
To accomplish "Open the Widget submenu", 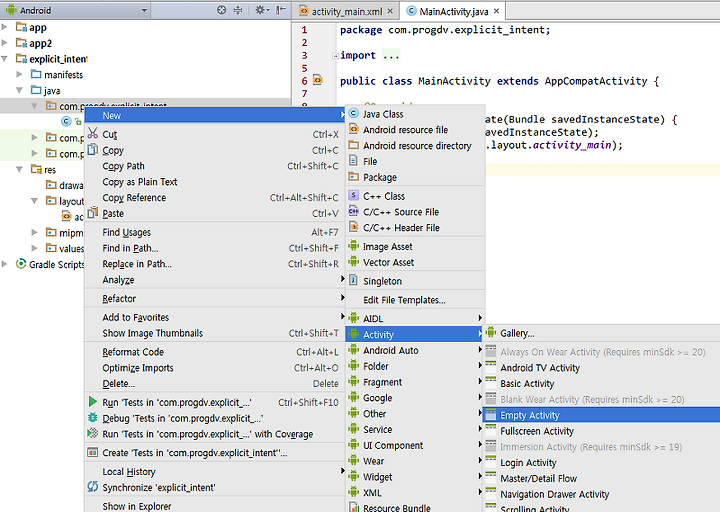I will coord(416,477).
